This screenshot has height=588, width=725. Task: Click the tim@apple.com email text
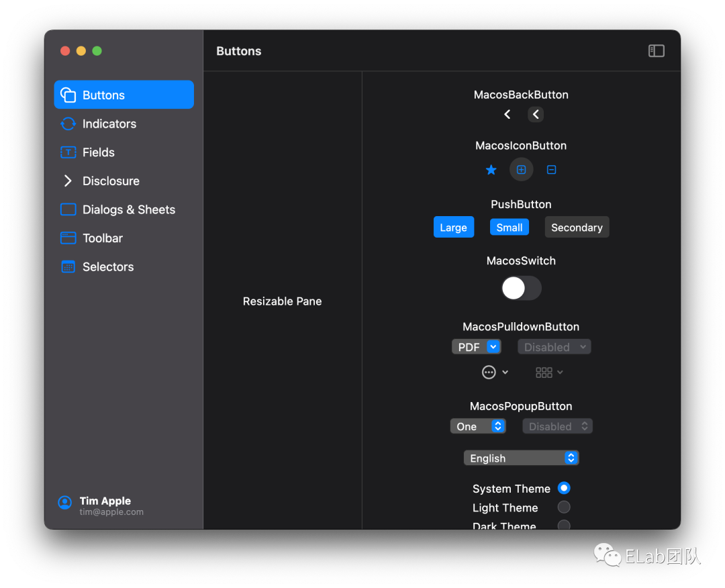tap(111, 511)
